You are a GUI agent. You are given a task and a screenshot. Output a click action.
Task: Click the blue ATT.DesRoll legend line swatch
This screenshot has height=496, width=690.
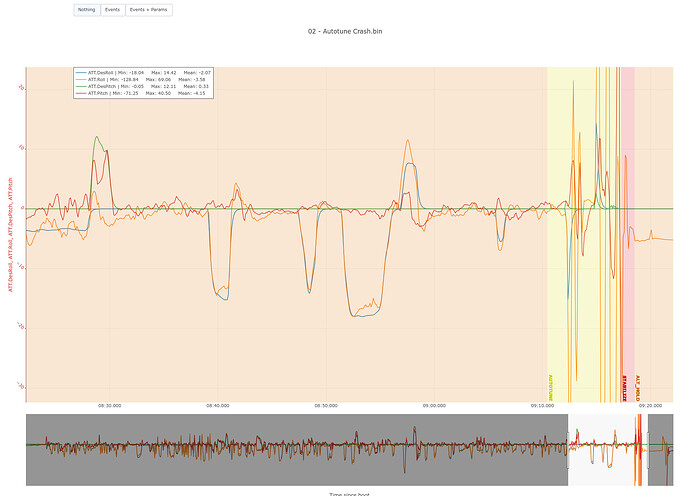[x=81, y=73]
